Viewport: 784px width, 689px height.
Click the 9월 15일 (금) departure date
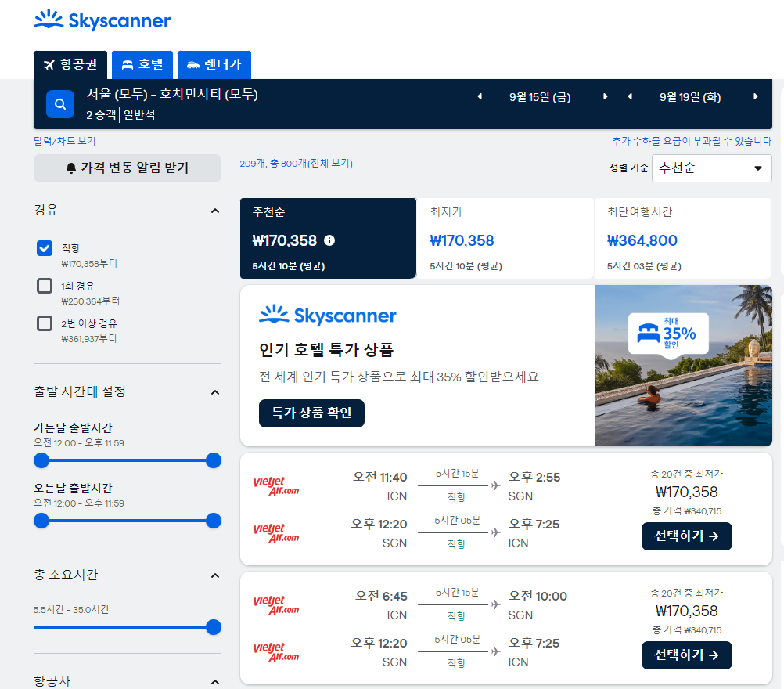point(540,97)
